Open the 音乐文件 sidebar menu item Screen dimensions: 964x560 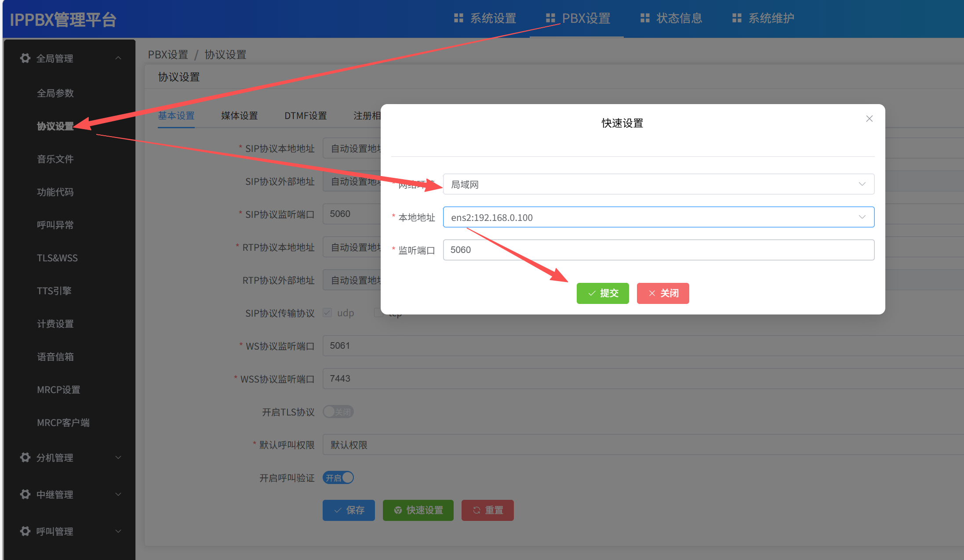point(55,159)
